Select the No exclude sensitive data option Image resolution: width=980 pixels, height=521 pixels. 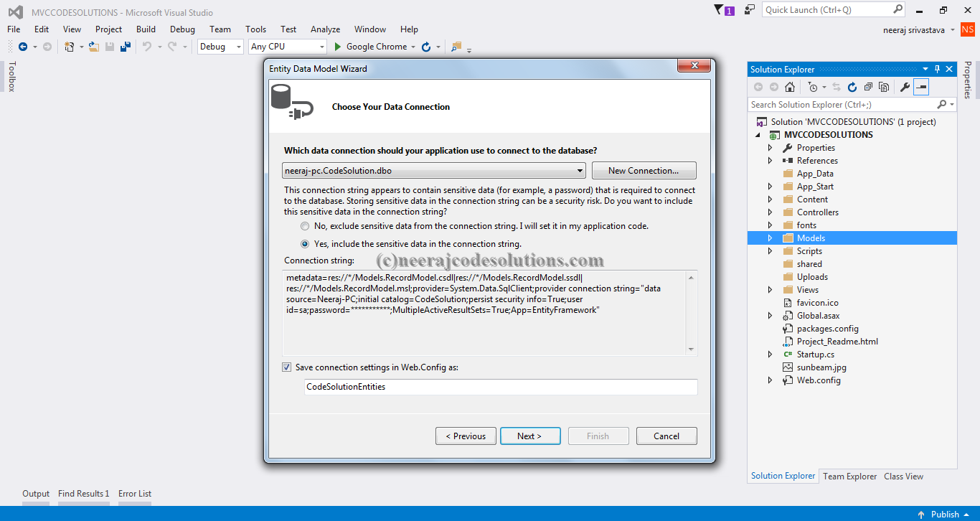click(x=305, y=226)
